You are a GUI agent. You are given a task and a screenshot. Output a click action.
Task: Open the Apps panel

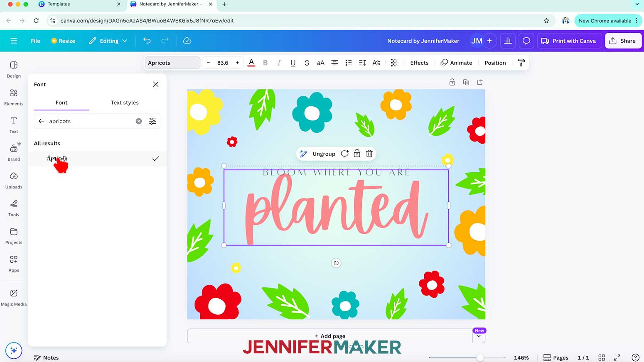(x=14, y=264)
